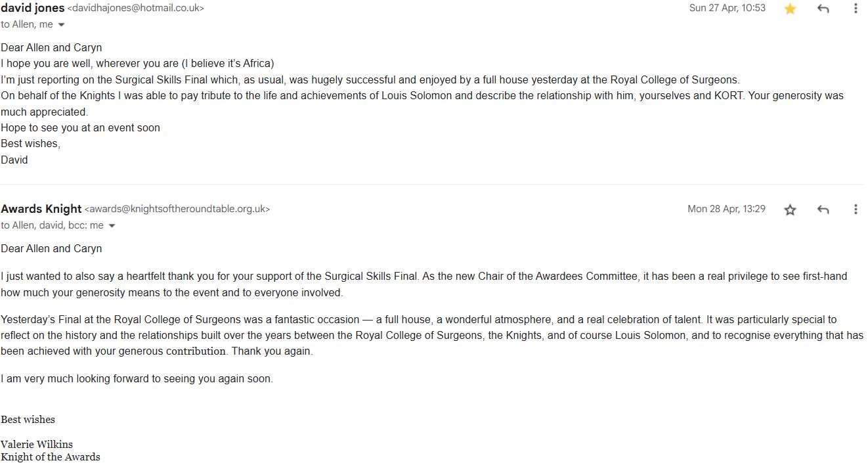Click sender name Awards Knight

(41, 209)
